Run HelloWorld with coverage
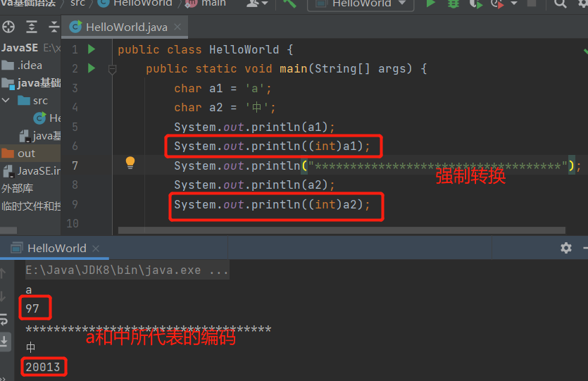The image size is (588, 381). tap(475, 4)
